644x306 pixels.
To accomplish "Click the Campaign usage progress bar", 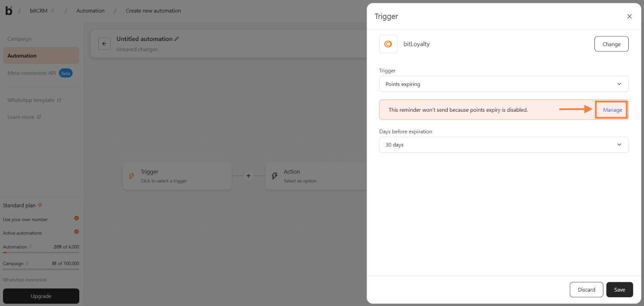I will coord(41,269).
